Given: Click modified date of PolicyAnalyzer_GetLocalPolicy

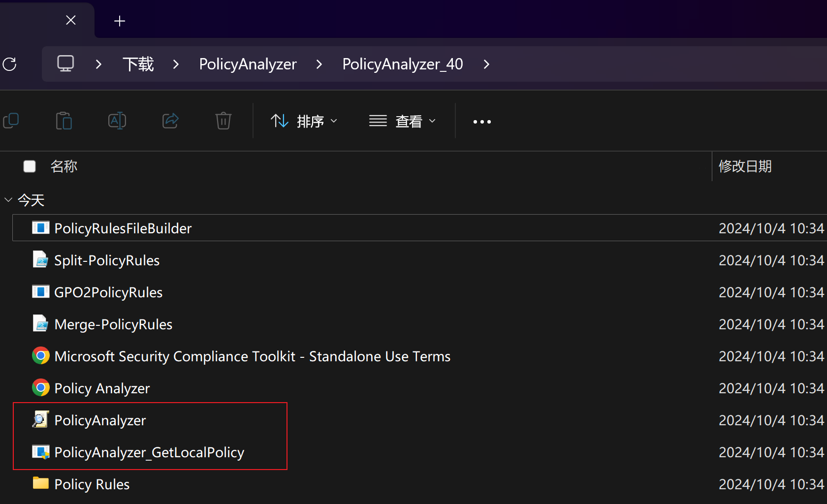Looking at the screenshot, I should click(x=771, y=452).
